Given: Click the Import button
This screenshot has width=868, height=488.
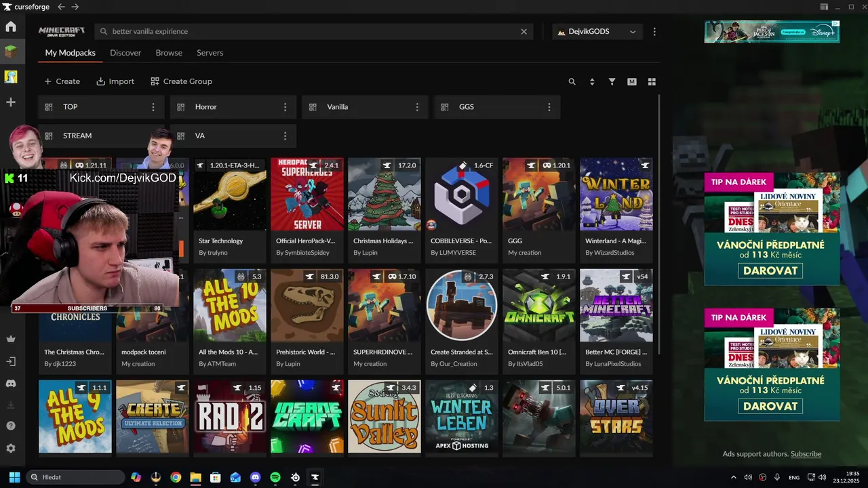Looking at the screenshot, I should 115,81.
